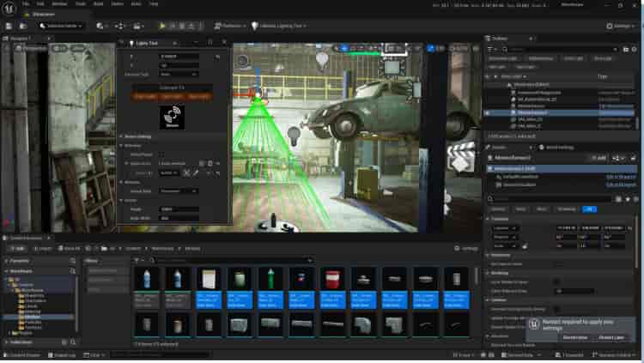
Task: Click Save All in the Content Browser
Action: coord(69,249)
